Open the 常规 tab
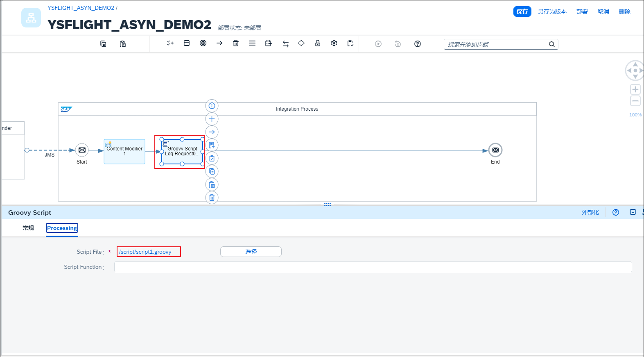 coord(28,228)
